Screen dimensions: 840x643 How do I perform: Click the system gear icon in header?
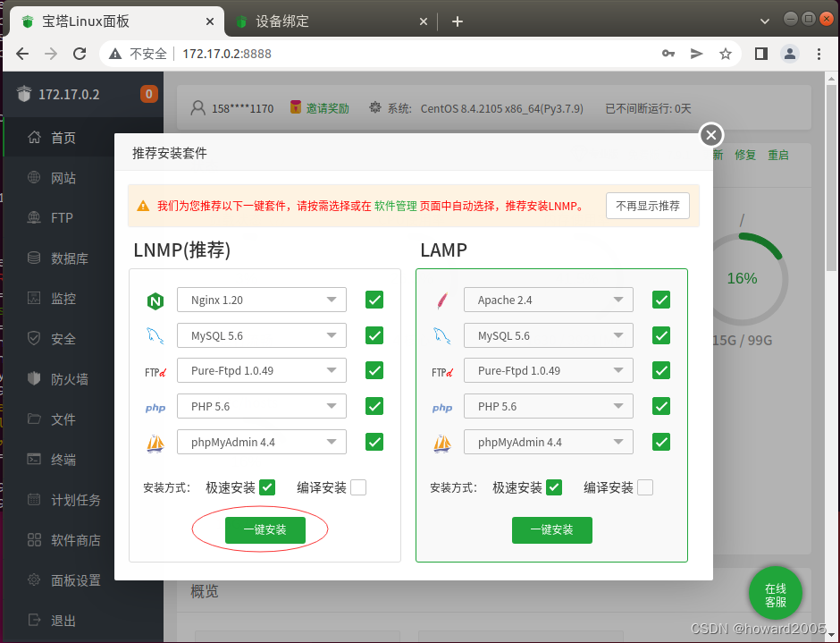point(375,107)
